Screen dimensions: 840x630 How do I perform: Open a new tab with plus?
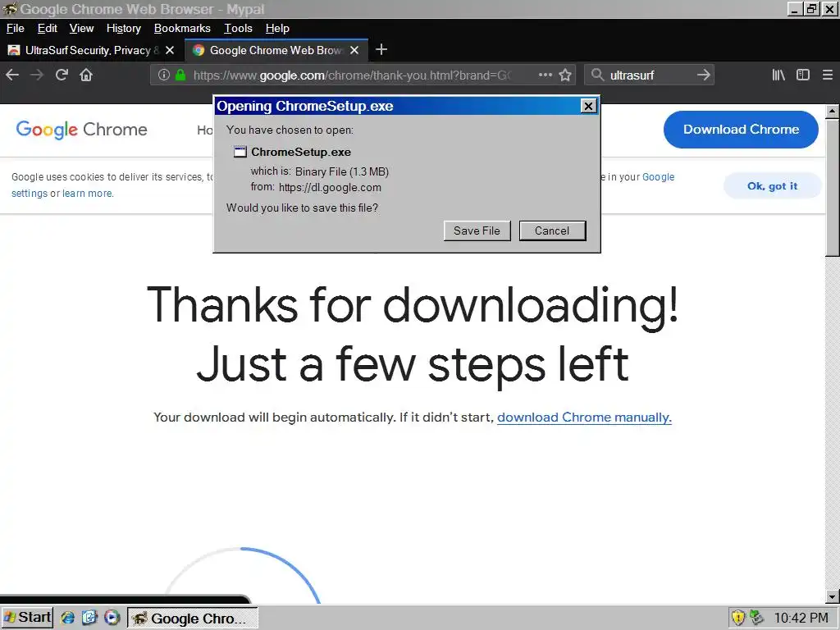[x=381, y=50]
